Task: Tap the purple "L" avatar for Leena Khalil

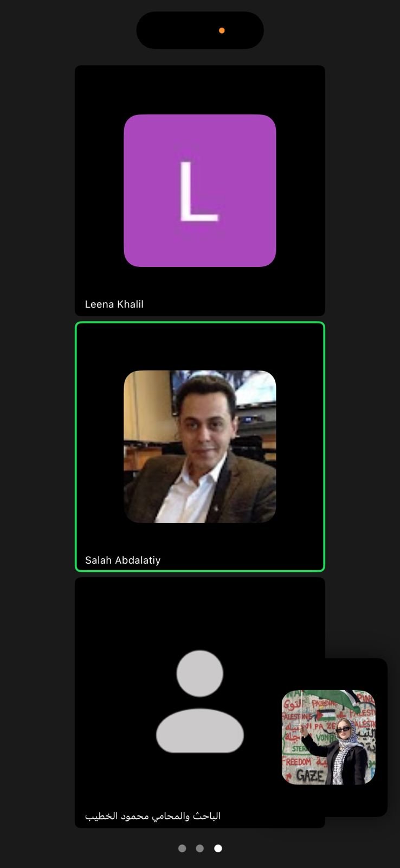Action: tap(200, 190)
